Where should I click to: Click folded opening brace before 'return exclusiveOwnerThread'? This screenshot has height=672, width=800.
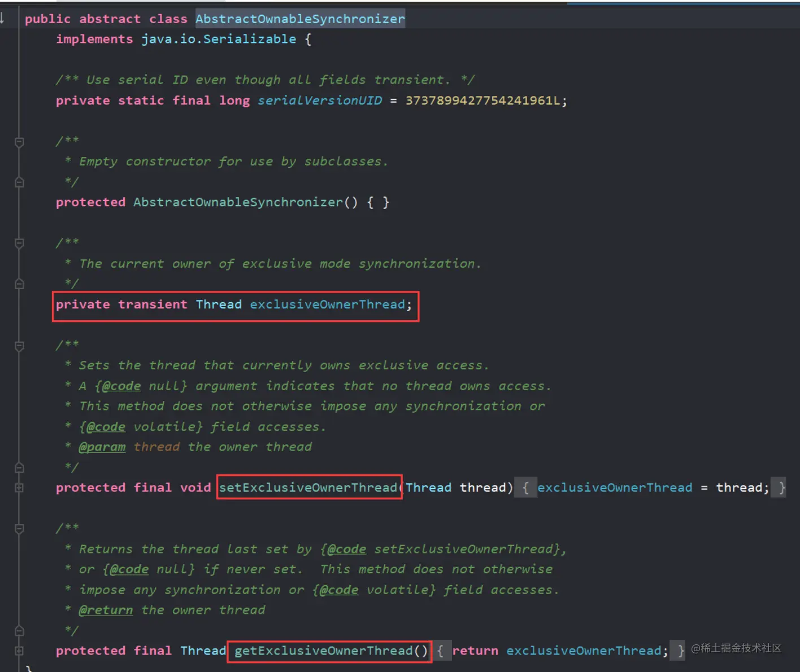[x=440, y=651]
